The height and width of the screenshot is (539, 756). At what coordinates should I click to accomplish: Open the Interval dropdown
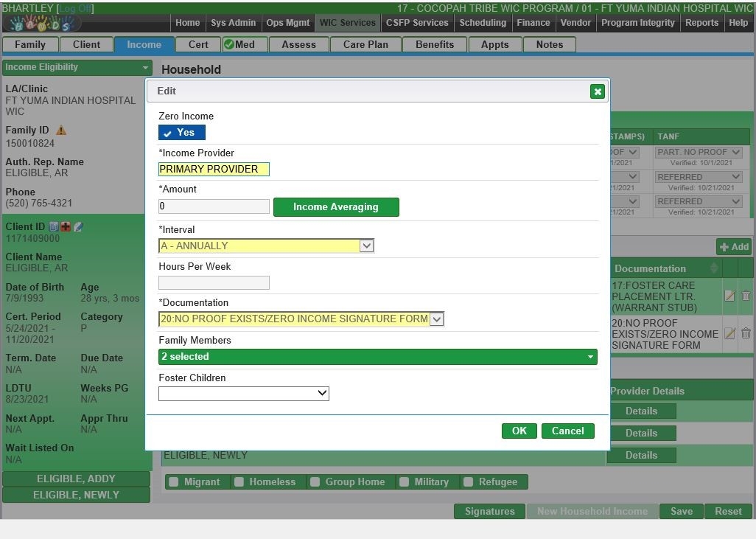(267, 246)
